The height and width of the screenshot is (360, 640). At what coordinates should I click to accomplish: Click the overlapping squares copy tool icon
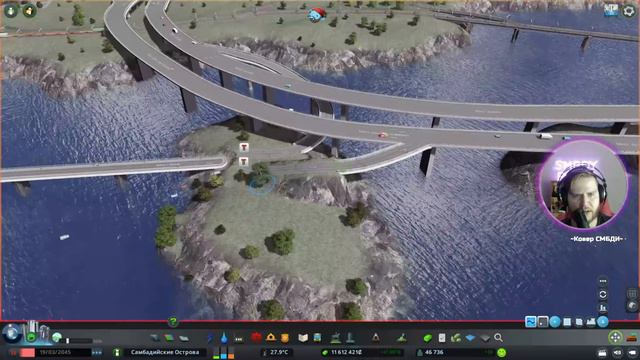pyautogui.click(x=579, y=322)
